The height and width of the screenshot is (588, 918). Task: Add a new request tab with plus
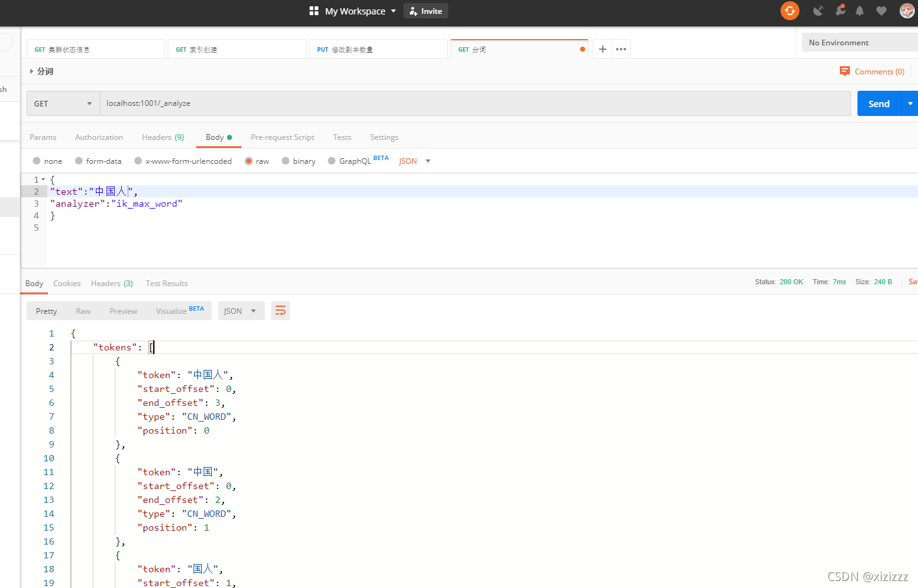[603, 49]
